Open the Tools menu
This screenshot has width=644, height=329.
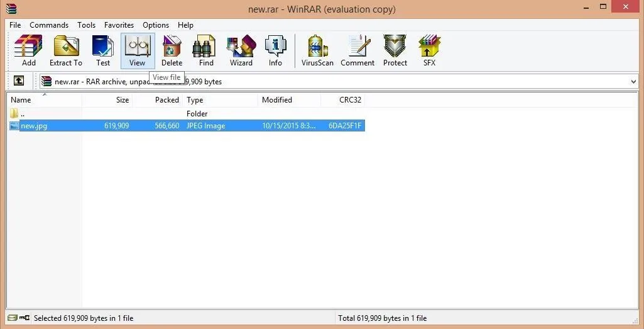click(86, 25)
